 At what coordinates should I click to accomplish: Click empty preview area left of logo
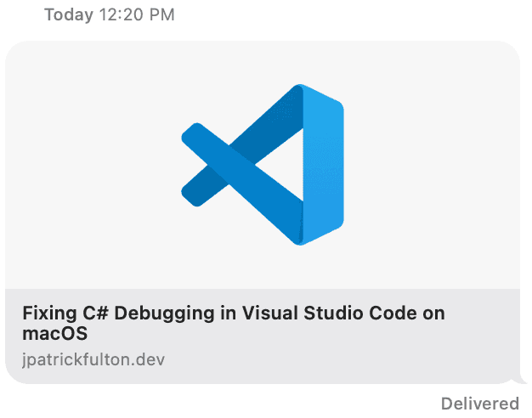point(92,165)
